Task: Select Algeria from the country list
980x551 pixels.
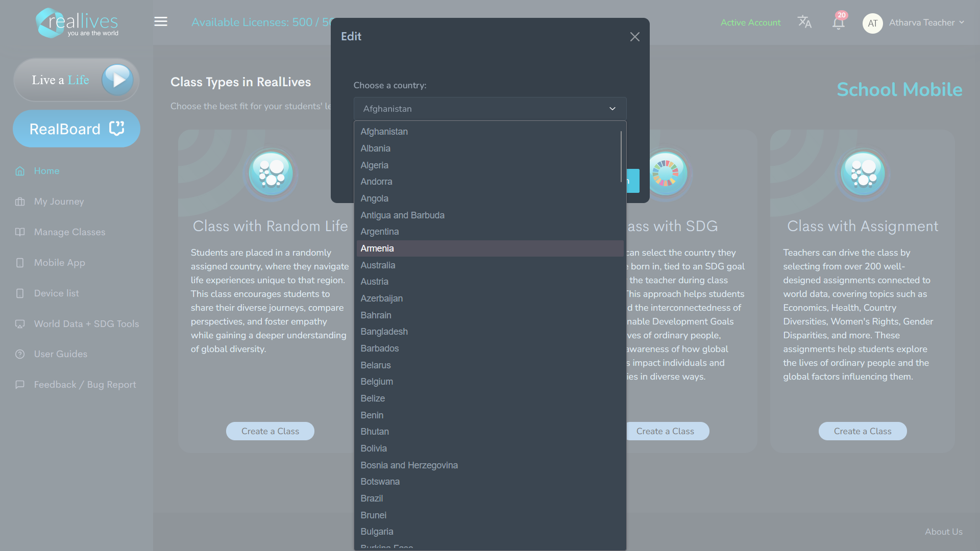Action: point(490,165)
